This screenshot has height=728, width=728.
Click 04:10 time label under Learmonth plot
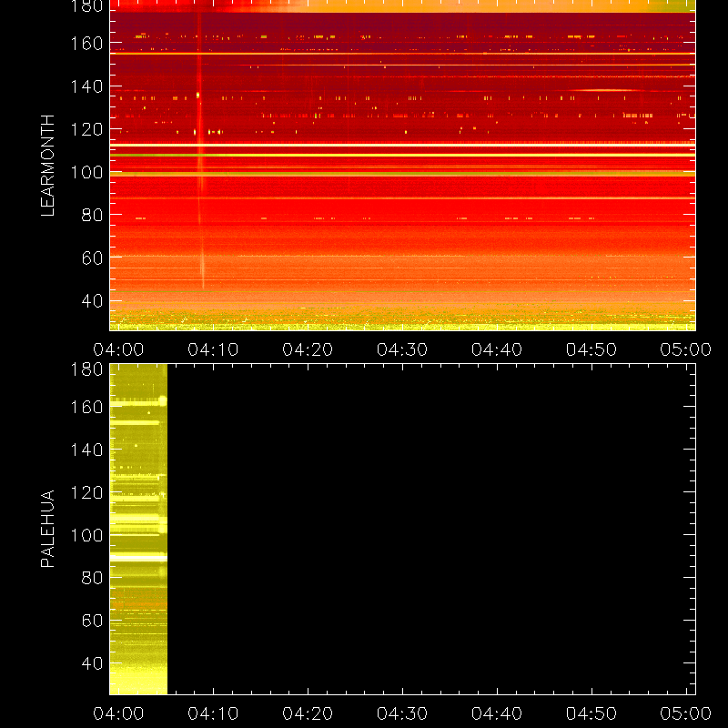coord(213,349)
